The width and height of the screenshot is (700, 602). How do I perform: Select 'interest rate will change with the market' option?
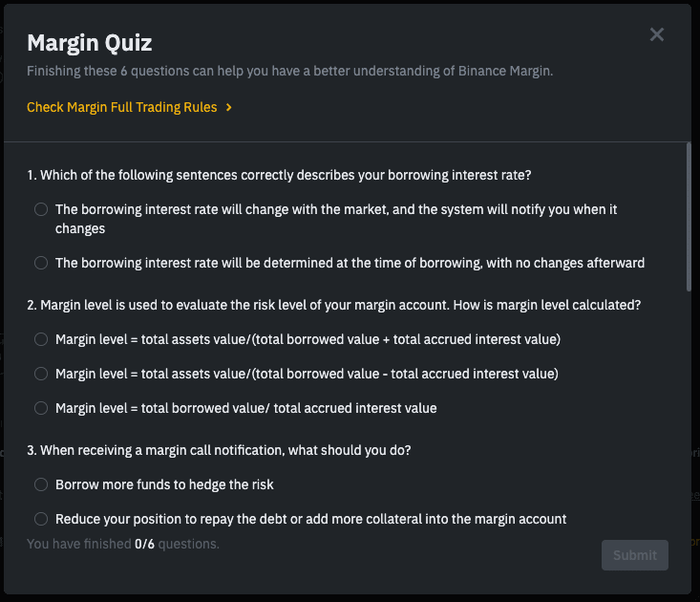coord(41,209)
